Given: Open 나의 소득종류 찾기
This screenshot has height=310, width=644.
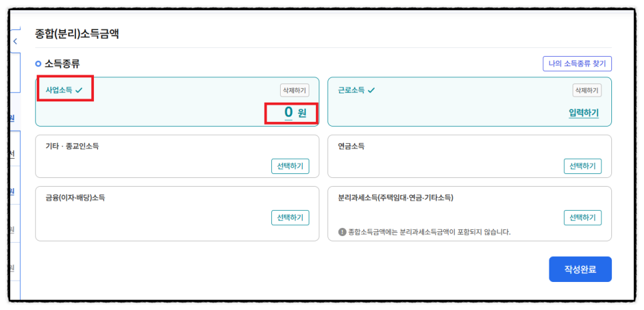Looking at the screenshot, I should point(577,64).
